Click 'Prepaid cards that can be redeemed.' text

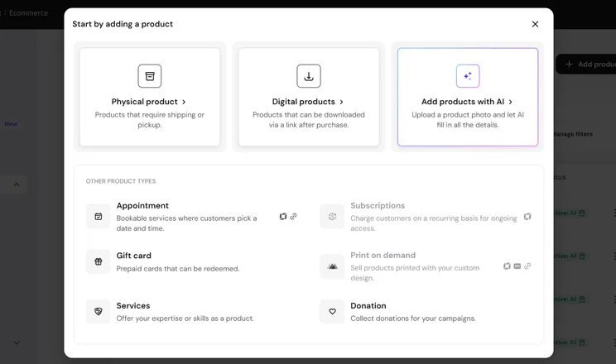(178, 269)
